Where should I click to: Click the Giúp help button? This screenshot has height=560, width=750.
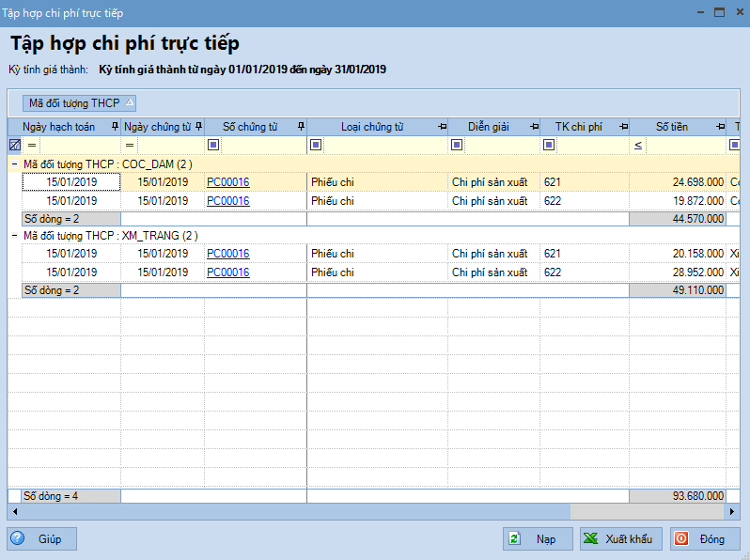[x=42, y=539]
